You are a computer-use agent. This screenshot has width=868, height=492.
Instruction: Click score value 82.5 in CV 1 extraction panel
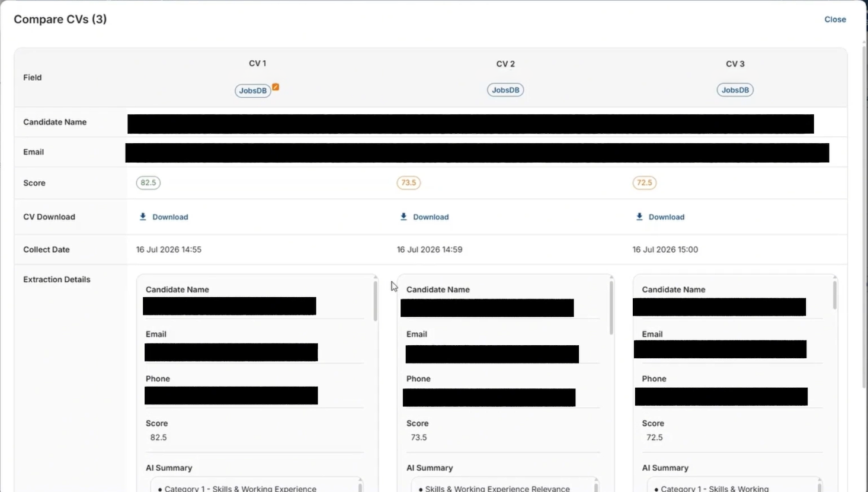coord(158,438)
